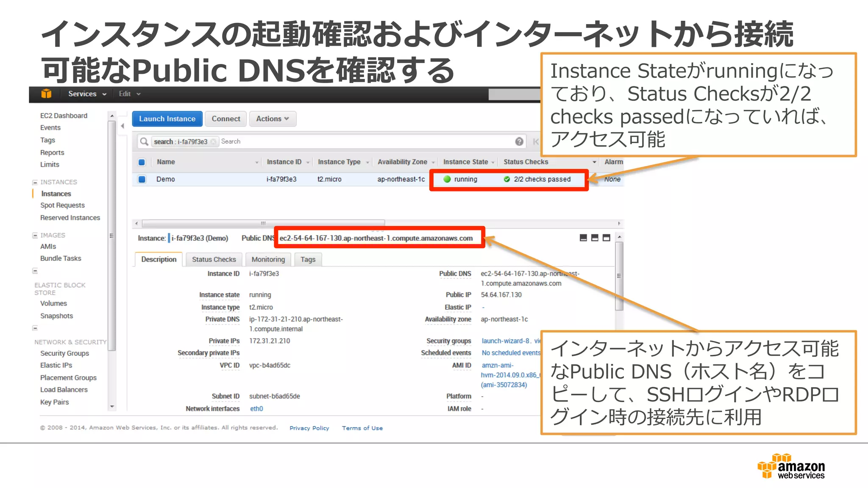Click the first detail pane layout icon
868x488 pixels.
pos(583,238)
